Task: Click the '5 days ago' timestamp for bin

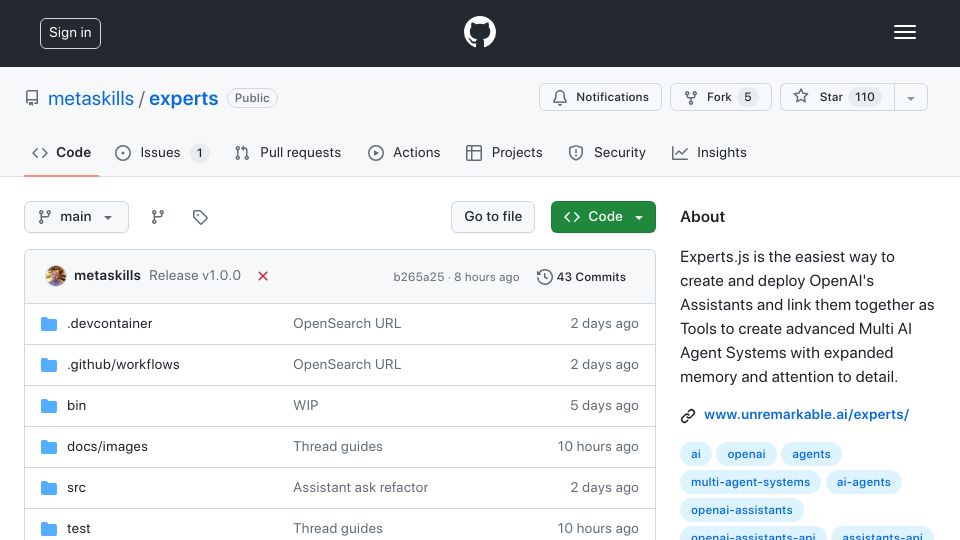Action: click(604, 405)
